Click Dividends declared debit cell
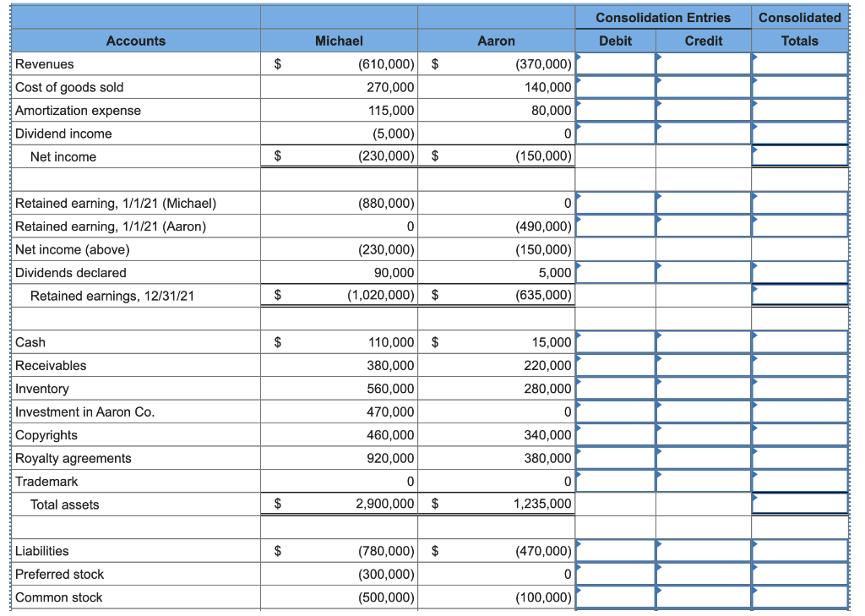 coord(615,272)
